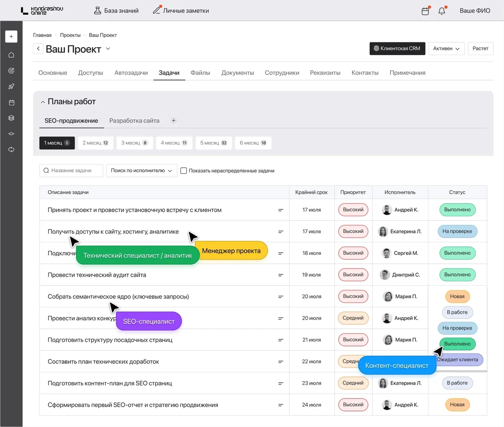Image resolution: width=504 pixels, height=427 pixels.
Task: Click the Клиентская CRM button
Action: tap(397, 48)
